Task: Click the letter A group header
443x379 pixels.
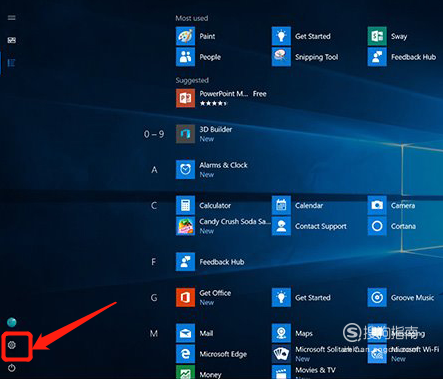Action: [154, 170]
